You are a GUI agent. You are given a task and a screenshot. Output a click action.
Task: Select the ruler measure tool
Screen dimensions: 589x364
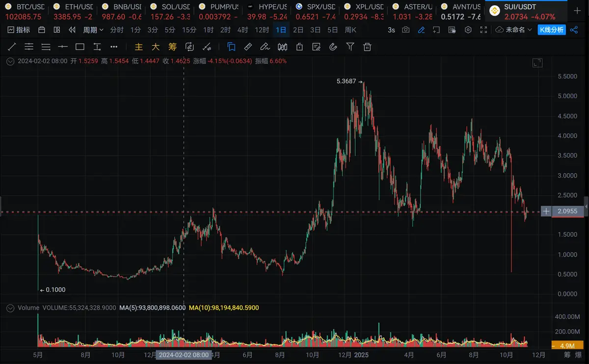[248, 47]
